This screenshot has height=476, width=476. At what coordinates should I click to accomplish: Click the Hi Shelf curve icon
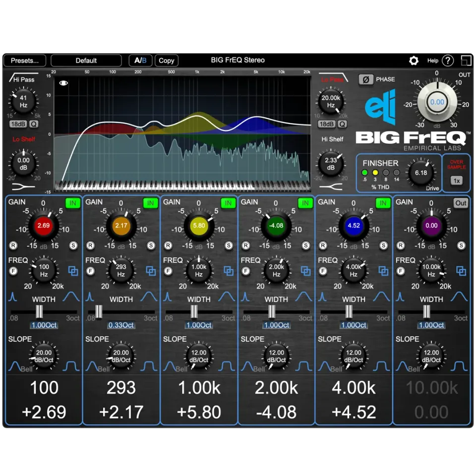coord(331,187)
